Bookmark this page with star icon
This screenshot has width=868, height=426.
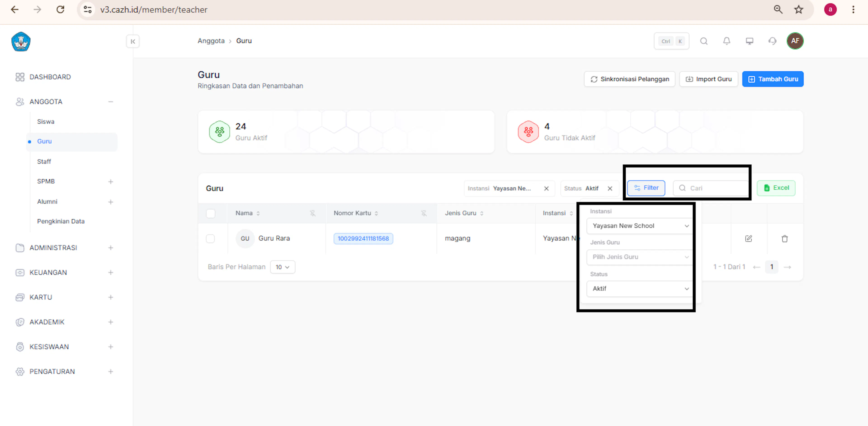click(x=799, y=9)
